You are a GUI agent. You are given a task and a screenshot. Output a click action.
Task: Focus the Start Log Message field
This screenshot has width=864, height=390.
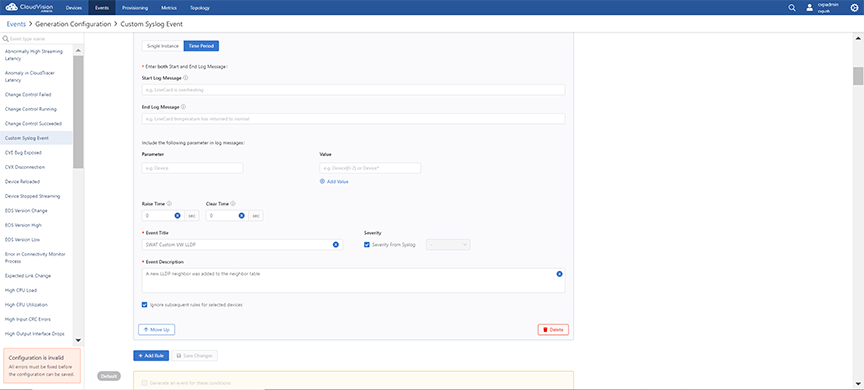click(353, 90)
